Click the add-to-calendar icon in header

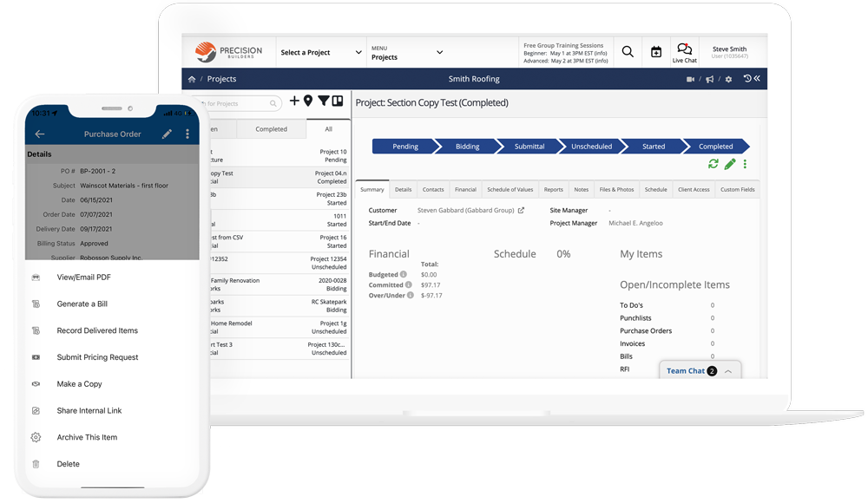point(656,52)
